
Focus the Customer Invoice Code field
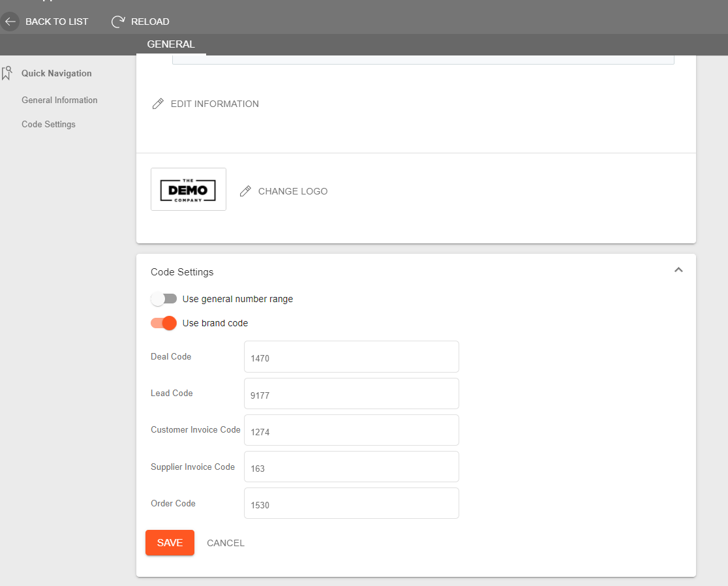(352, 430)
